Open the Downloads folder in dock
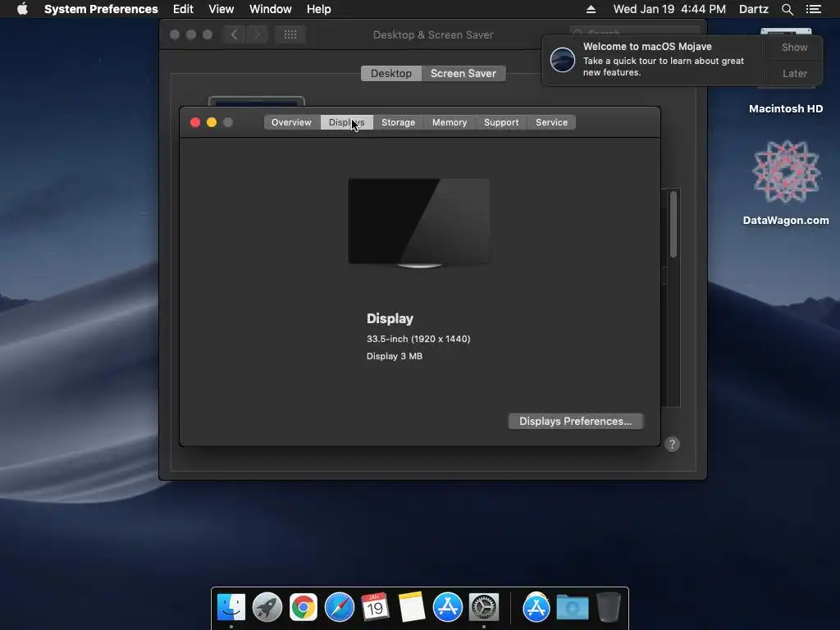The width and height of the screenshot is (840, 630). pos(572,607)
